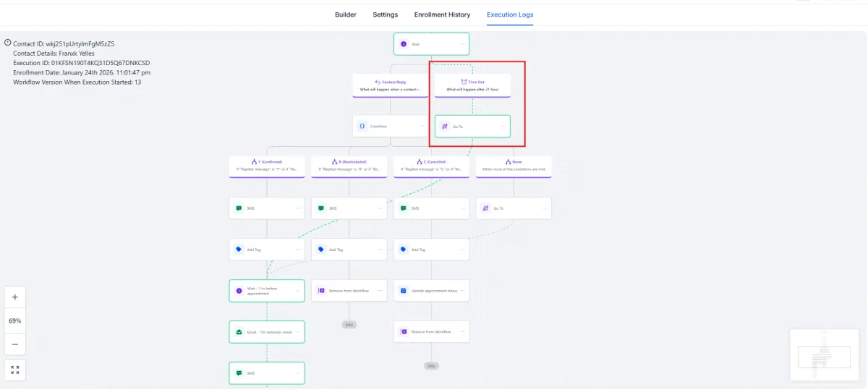Open the options menu on Update appointment status

pyautogui.click(x=462, y=291)
